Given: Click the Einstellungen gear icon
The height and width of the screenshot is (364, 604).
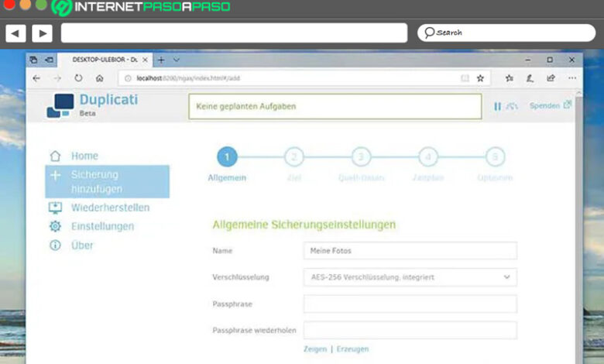Looking at the screenshot, I should point(55,226).
